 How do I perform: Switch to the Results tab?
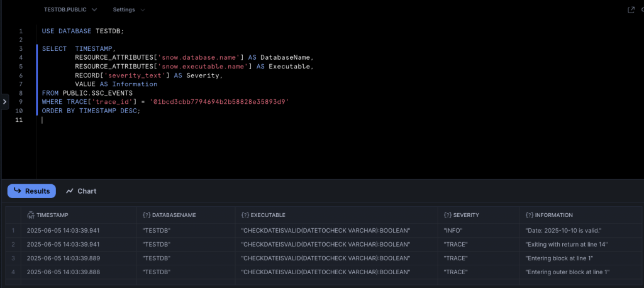coord(31,191)
